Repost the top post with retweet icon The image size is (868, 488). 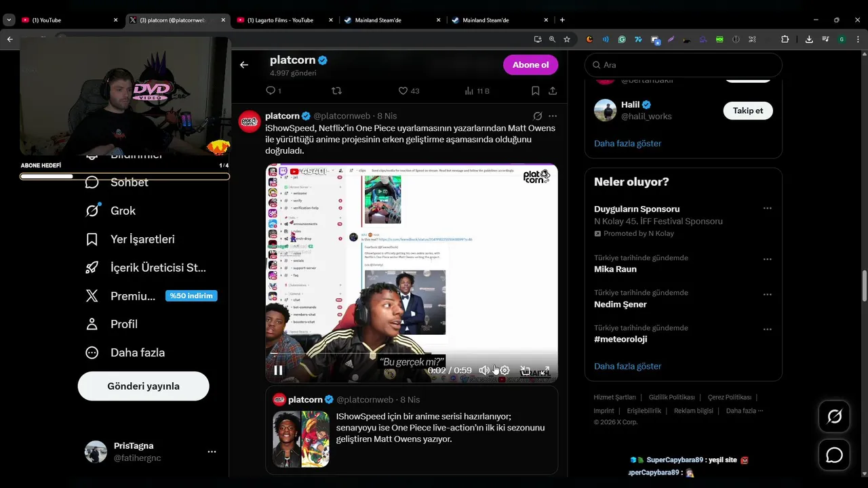[336, 90]
